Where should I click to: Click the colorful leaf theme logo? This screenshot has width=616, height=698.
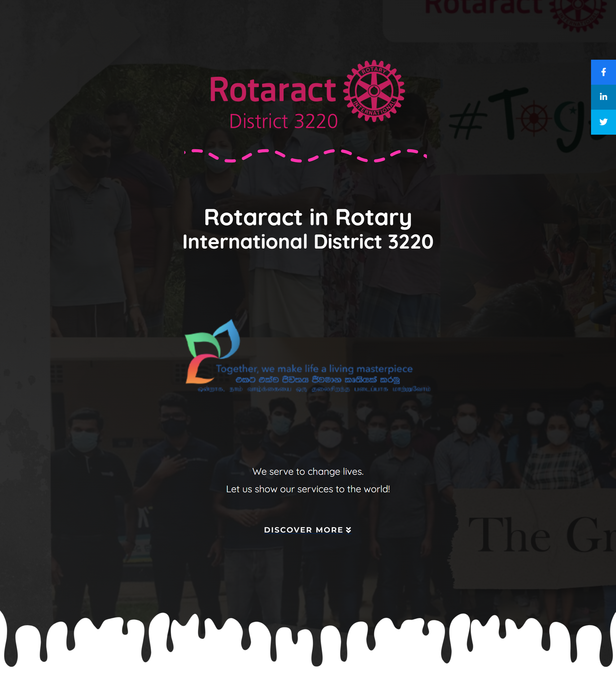coord(212,351)
